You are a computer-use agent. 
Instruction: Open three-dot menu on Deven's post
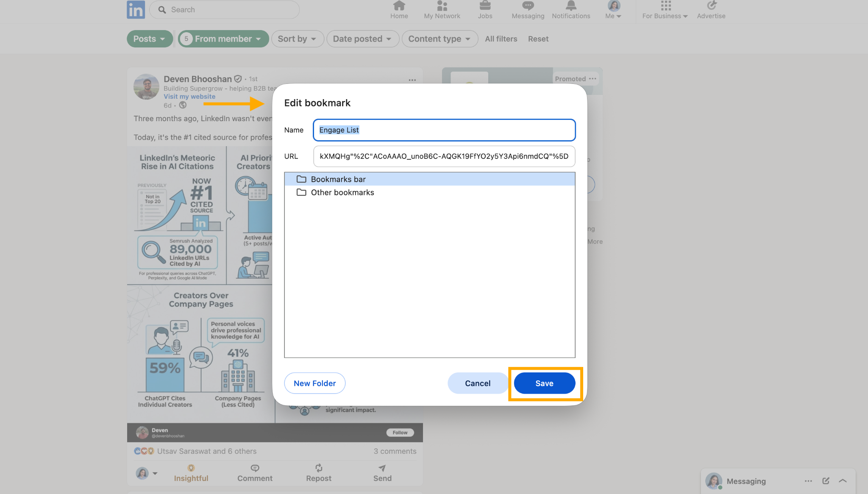[x=412, y=80]
